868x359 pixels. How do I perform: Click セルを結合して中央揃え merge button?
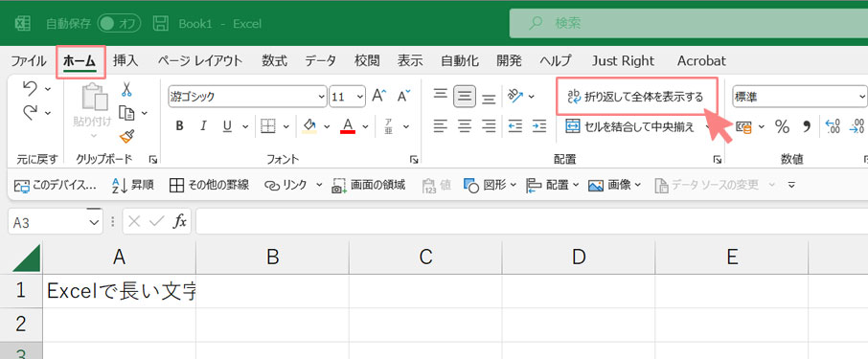click(630, 127)
